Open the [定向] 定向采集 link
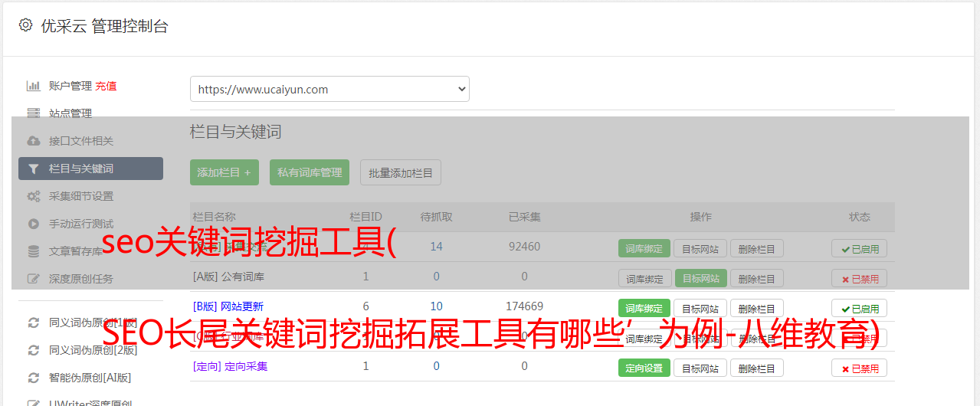Image resolution: width=980 pixels, height=406 pixels. [230, 366]
